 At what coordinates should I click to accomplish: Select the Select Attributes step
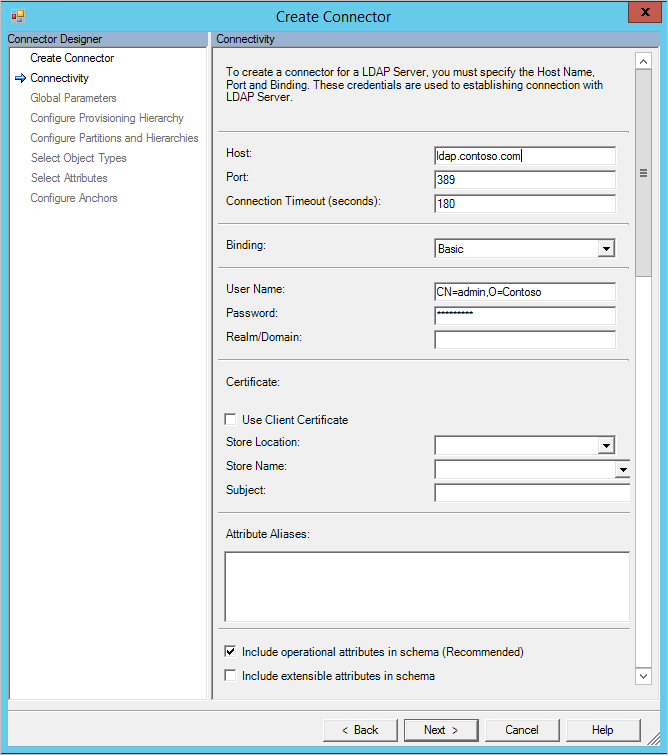(69, 178)
